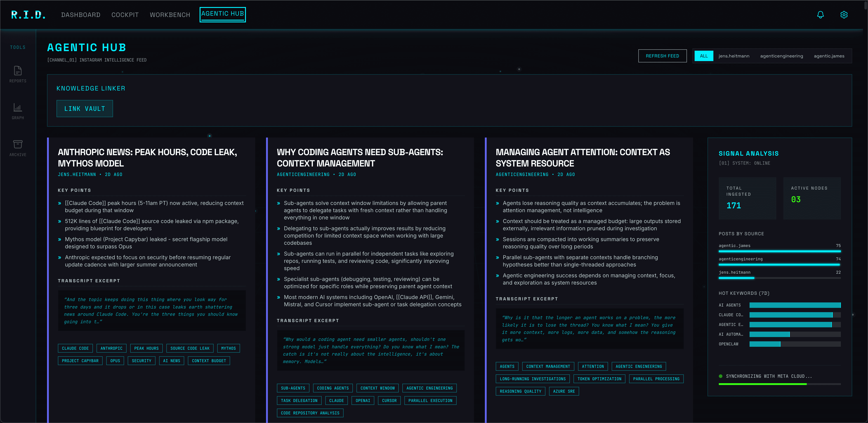Select the ALL source filter
Viewport: 868px width, 423px height.
click(x=704, y=56)
